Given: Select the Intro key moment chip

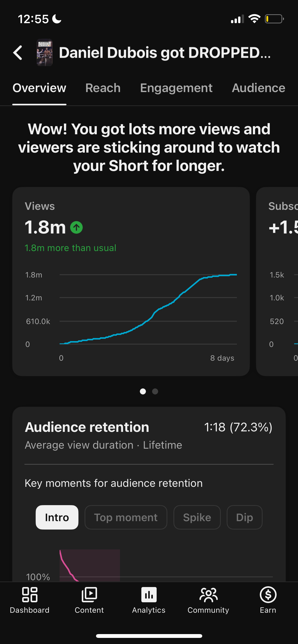Looking at the screenshot, I should pos(57,517).
